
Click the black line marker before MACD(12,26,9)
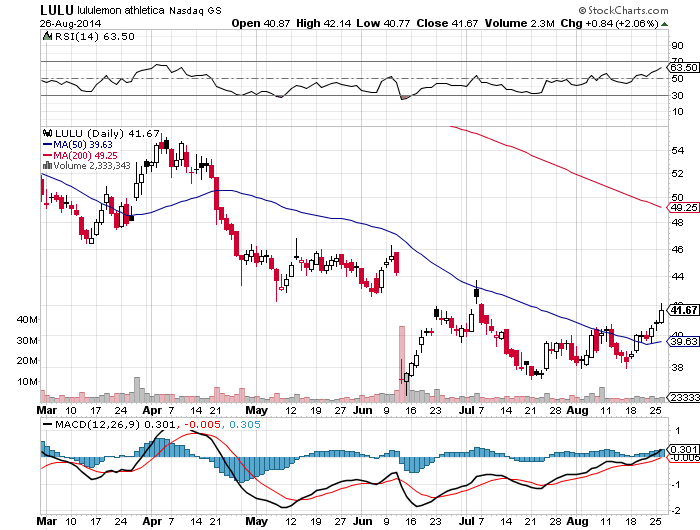point(47,424)
